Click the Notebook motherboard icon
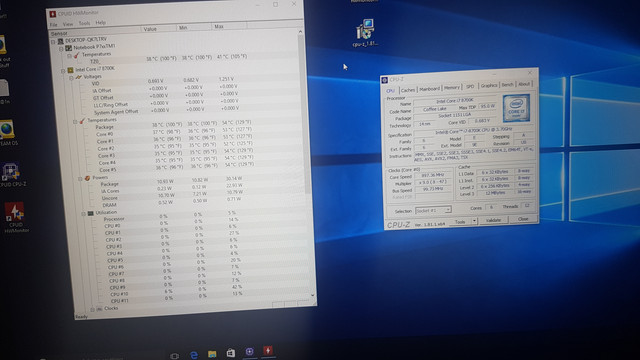 (x=68, y=48)
